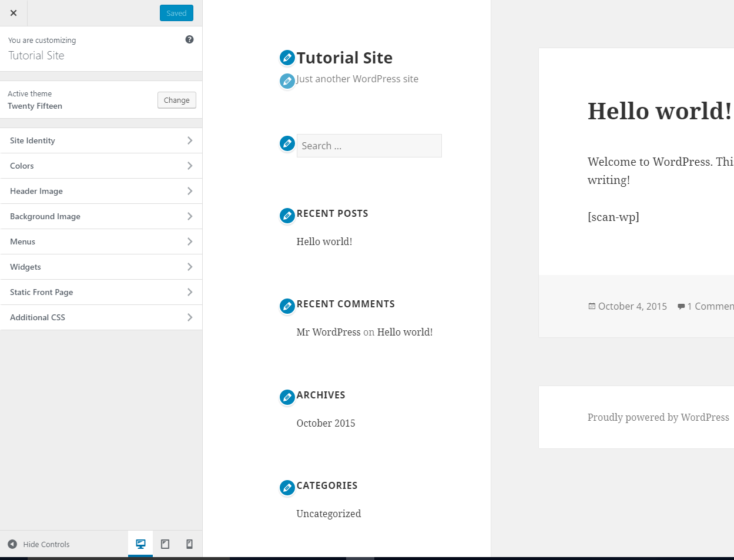The height and width of the screenshot is (560, 734).
Task: Click the RECENT COMMENTS widget heading
Action: coord(346,304)
